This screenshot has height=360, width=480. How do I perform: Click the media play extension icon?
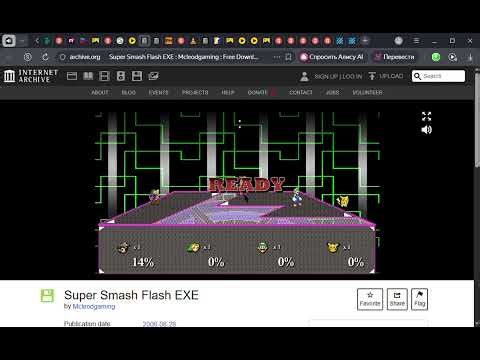452,57
